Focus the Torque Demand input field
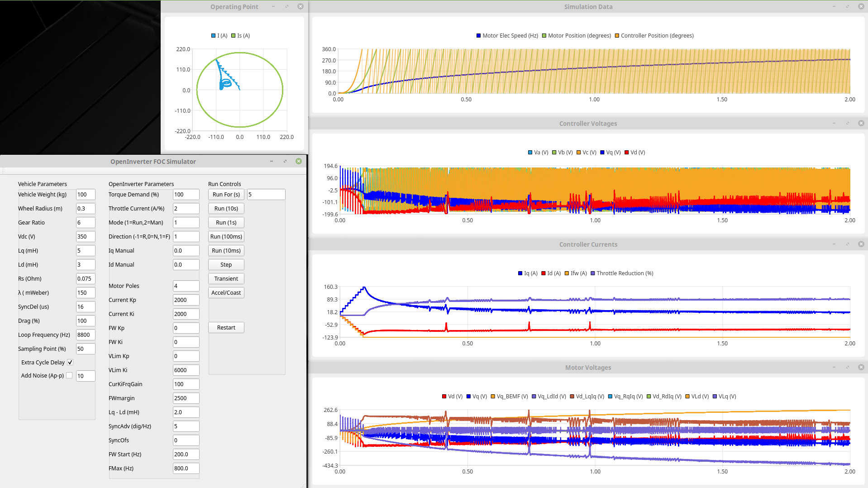This screenshot has height=488, width=868. coord(186,194)
